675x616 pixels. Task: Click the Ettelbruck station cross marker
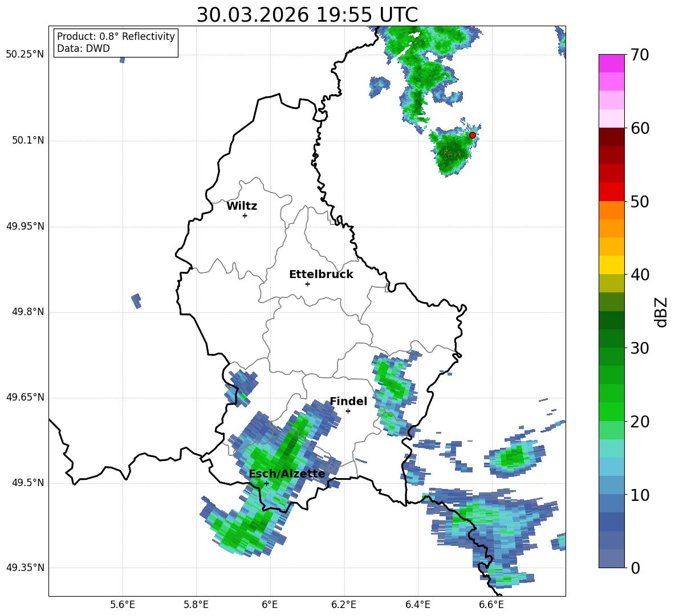307,284
